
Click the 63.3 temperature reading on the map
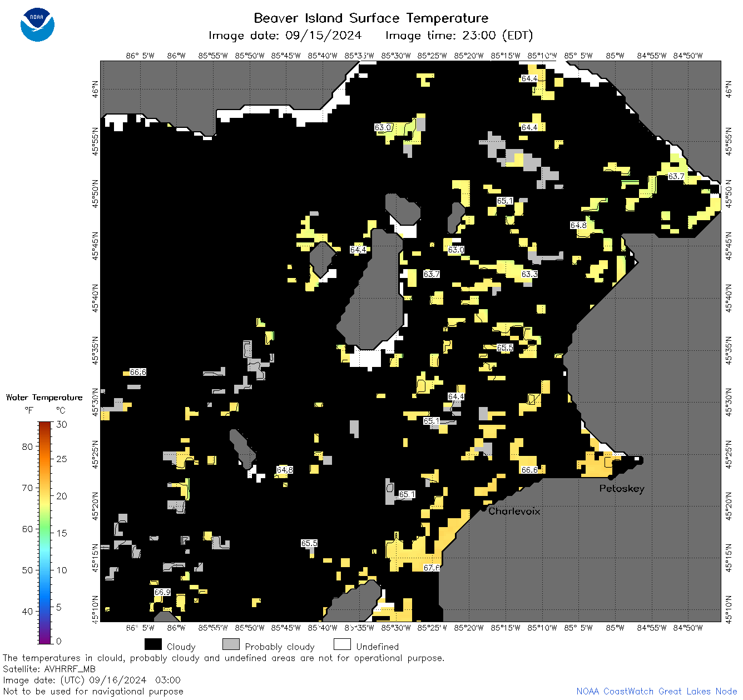pos(529,274)
